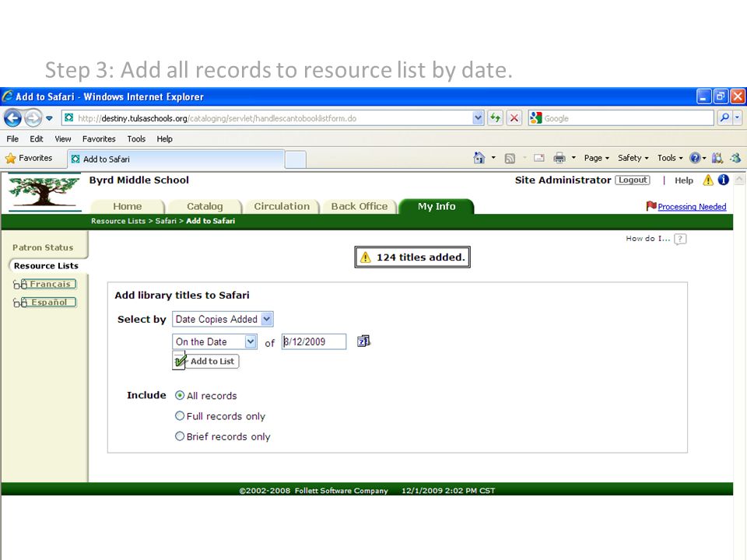Switch to the Catalog tab
747x560 pixels.
[205, 206]
